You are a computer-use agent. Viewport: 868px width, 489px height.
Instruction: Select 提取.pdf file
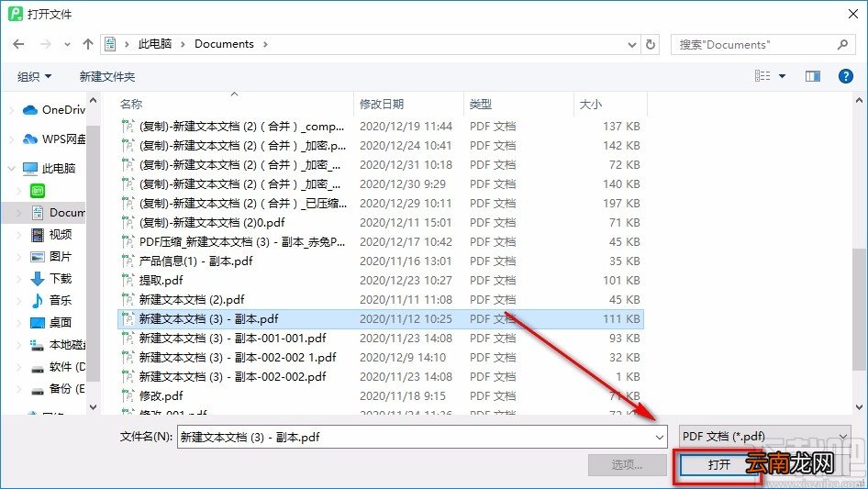pyautogui.click(x=381, y=280)
